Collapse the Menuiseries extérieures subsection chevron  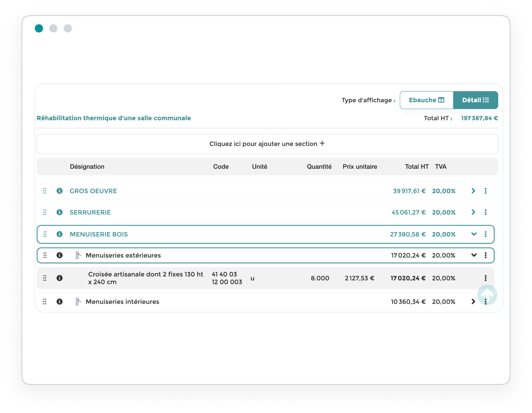[474, 255]
